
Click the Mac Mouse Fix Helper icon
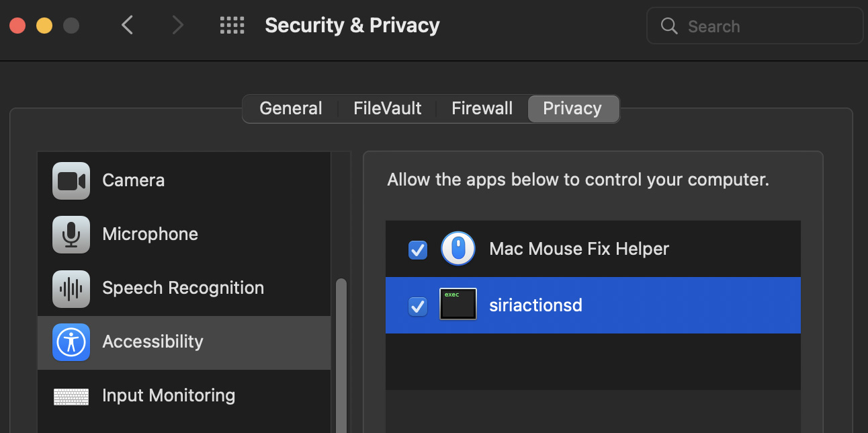point(458,249)
